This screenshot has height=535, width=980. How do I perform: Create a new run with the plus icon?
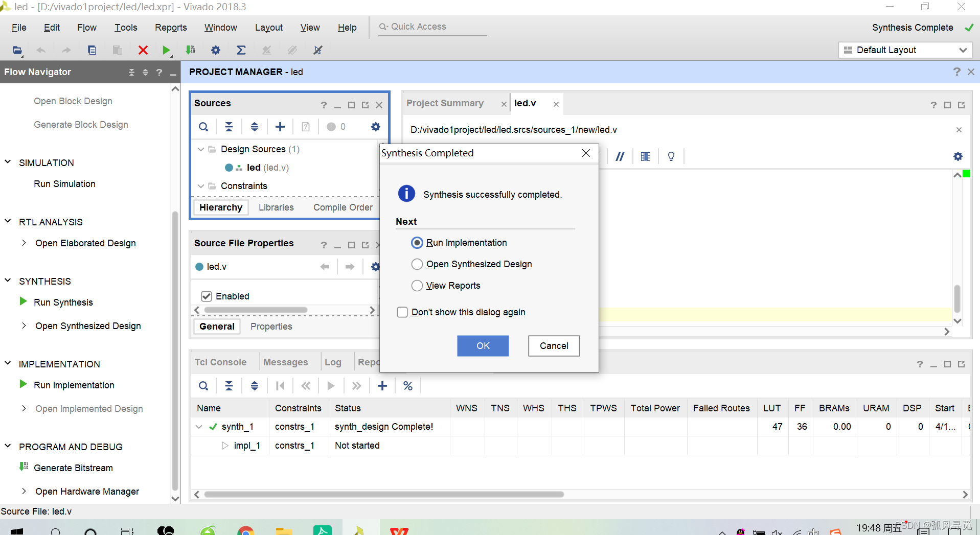click(x=382, y=386)
